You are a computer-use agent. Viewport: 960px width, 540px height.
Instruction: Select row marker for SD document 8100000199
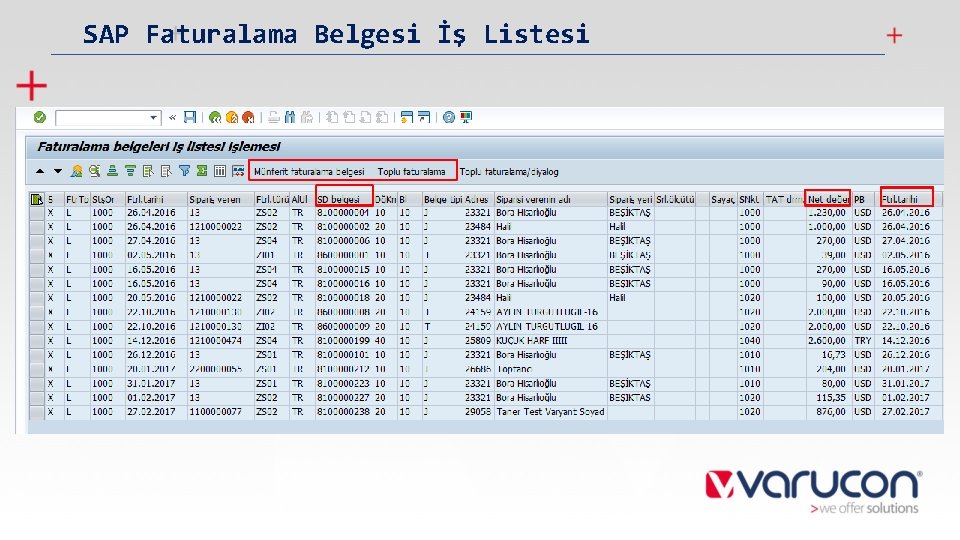37,340
